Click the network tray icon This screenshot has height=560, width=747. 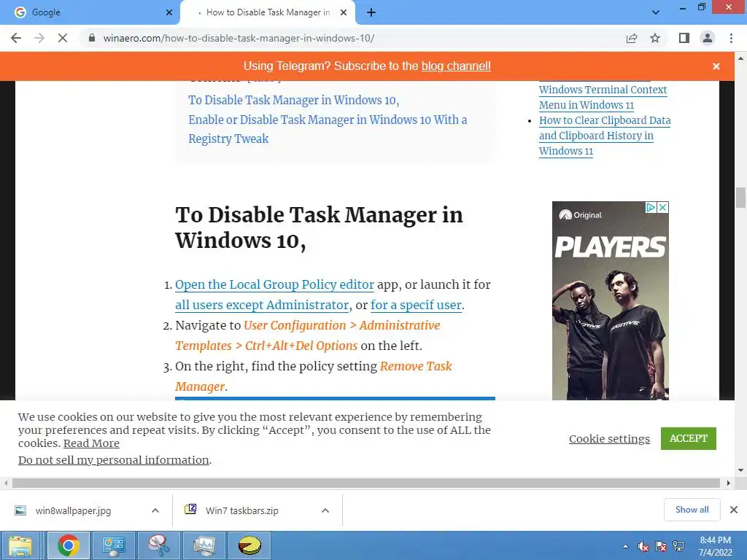(x=678, y=546)
